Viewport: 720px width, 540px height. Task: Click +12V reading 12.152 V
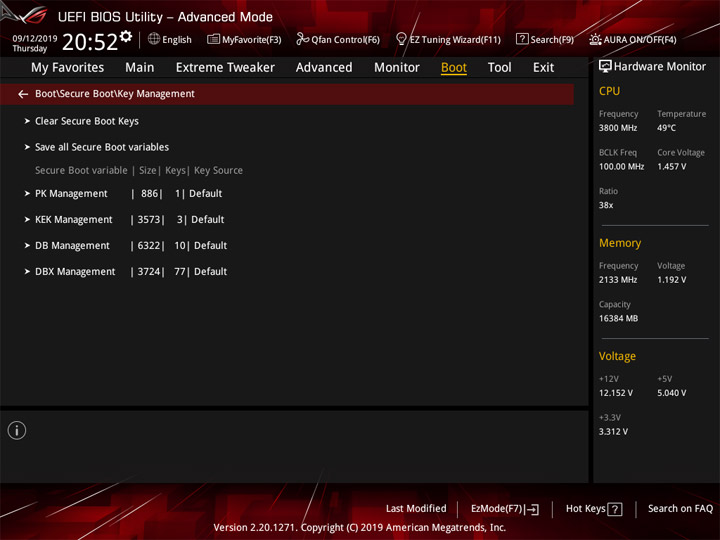click(x=615, y=393)
